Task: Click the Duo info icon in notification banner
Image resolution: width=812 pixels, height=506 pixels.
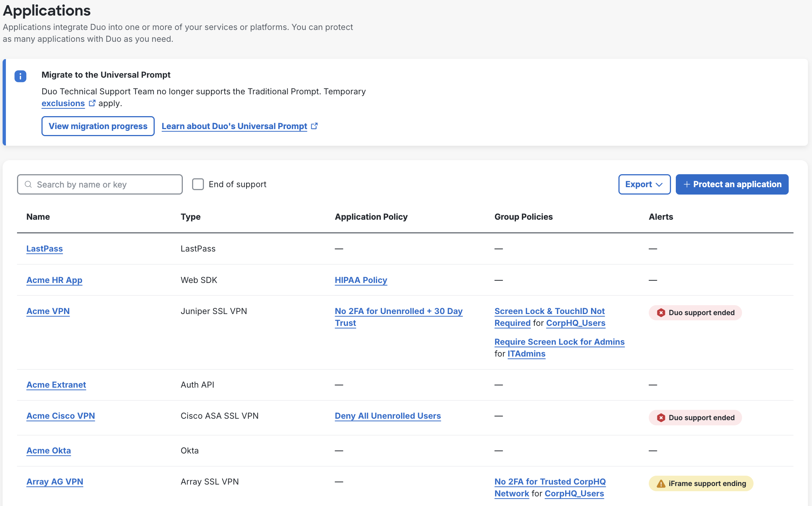Action: point(20,75)
